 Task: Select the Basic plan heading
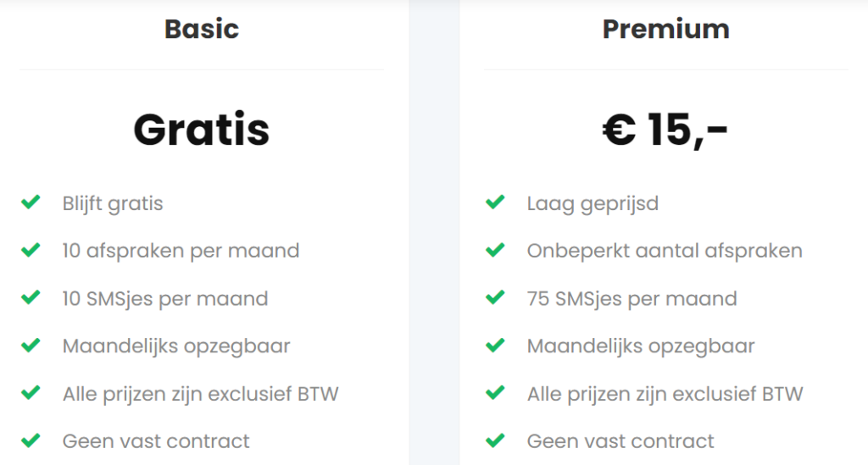[x=202, y=29]
